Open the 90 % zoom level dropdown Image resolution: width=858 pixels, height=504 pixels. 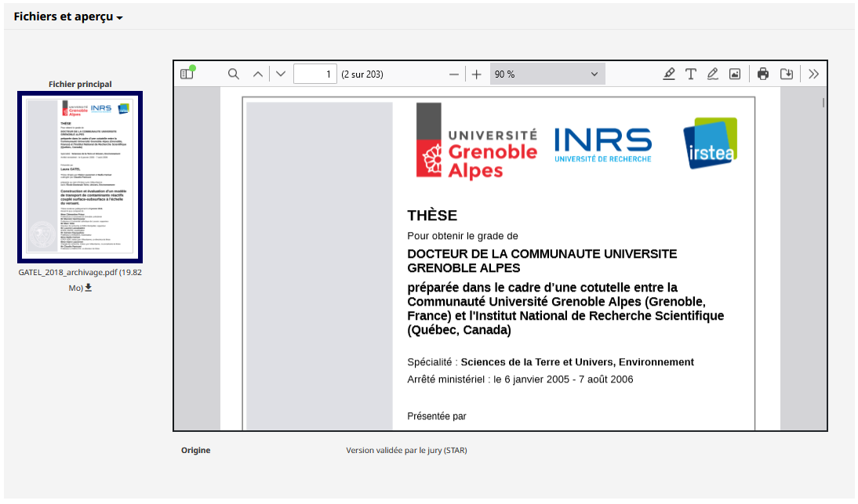[x=547, y=74]
